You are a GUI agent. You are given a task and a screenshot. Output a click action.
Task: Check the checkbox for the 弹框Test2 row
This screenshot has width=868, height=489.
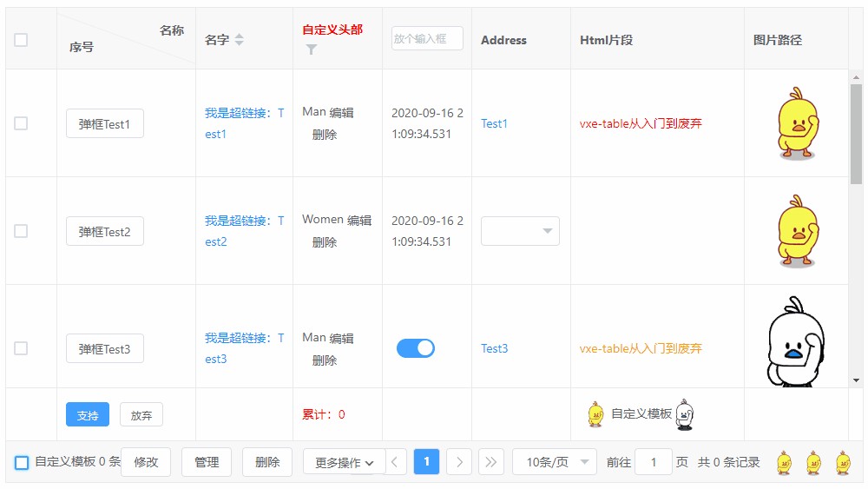[21, 231]
